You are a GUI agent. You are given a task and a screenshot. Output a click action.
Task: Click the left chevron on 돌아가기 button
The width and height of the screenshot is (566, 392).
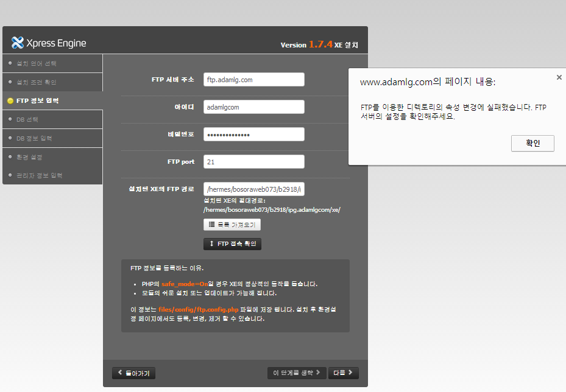coord(120,373)
